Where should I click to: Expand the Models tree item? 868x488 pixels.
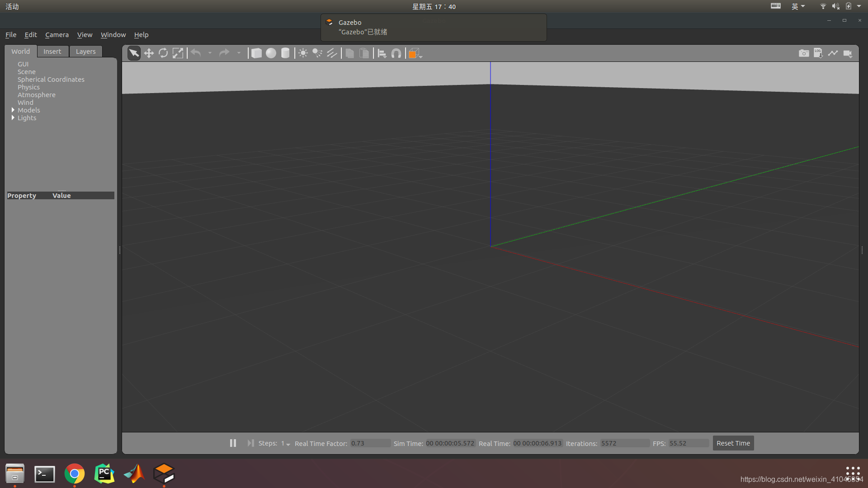point(13,110)
